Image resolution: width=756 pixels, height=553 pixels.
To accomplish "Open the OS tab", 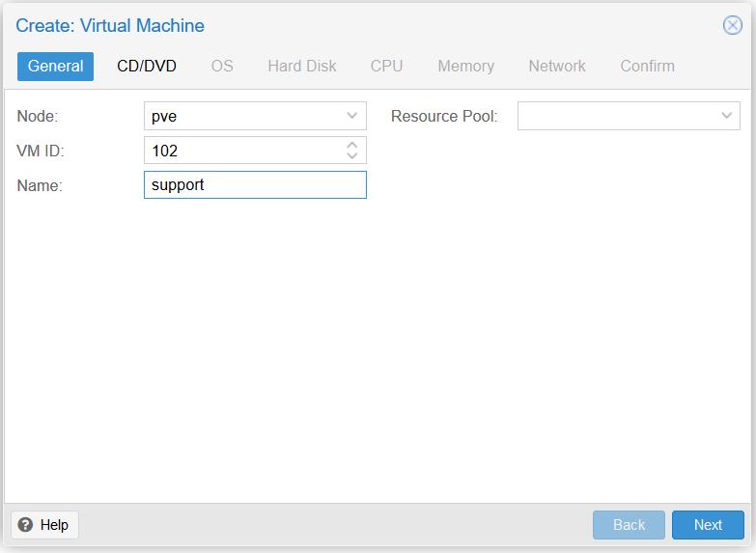I will pyautogui.click(x=222, y=66).
